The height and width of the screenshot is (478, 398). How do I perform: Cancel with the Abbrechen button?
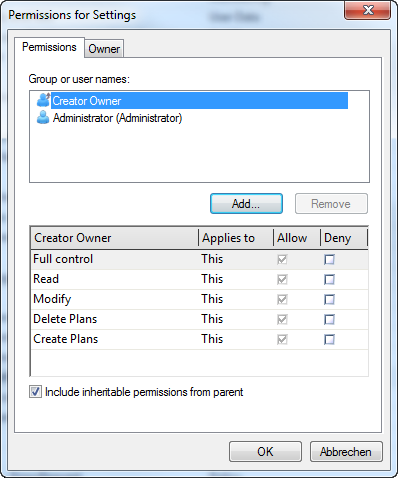[x=346, y=452]
